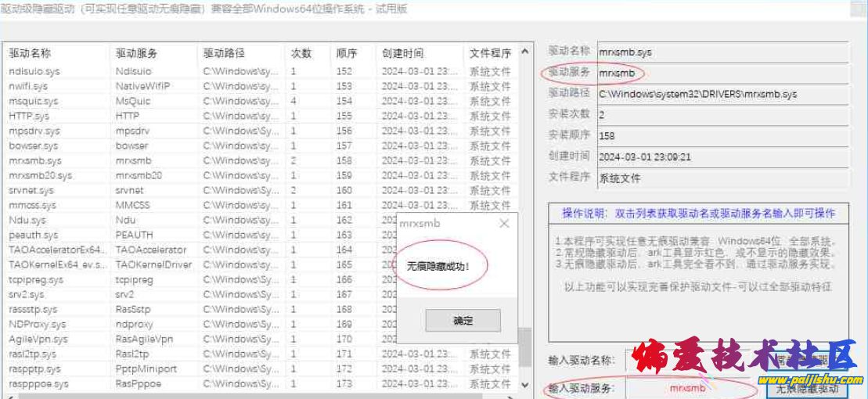
Task: Click the 次数 column header
Action: (x=301, y=53)
